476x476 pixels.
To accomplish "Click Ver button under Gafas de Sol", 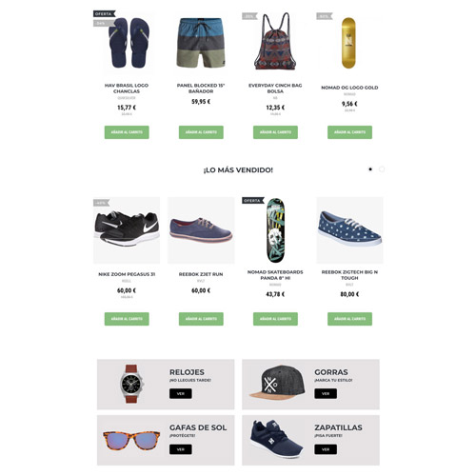I will (181, 449).
